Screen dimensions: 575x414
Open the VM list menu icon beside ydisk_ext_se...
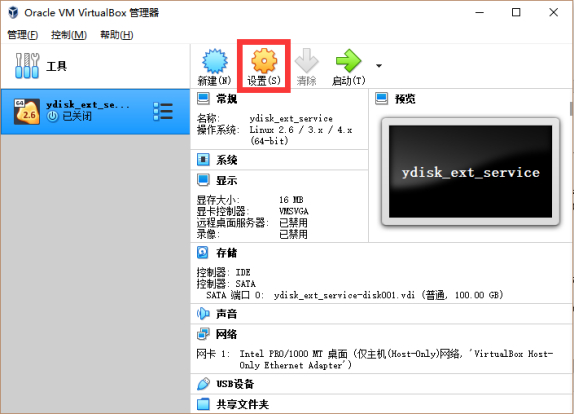click(163, 111)
